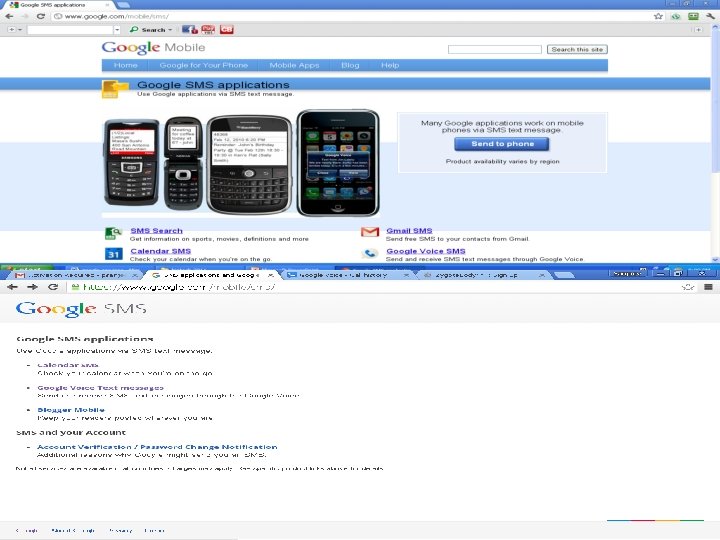Click iPhone image
This screenshot has width=720, height=540.
coord(338,162)
